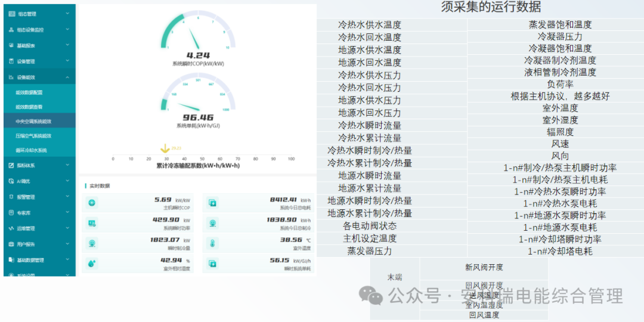The width and height of the screenshot is (644, 322).
Task: Open the 能效数据配置 submenu item
Action: tap(39, 93)
